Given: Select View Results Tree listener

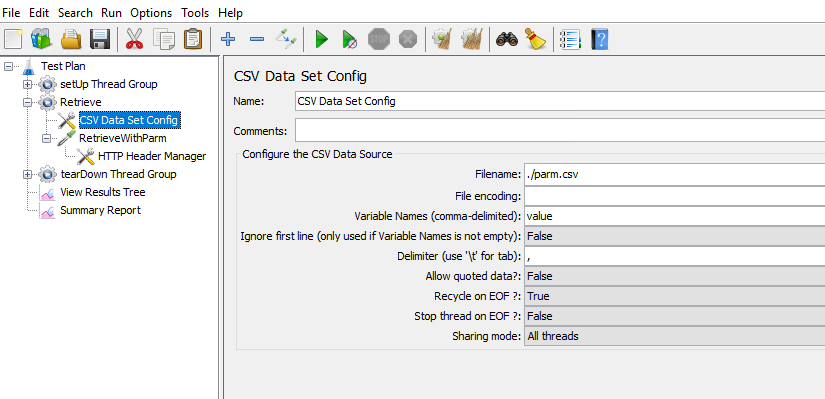Looking at the screenshot, I should (x=103, y=192).
